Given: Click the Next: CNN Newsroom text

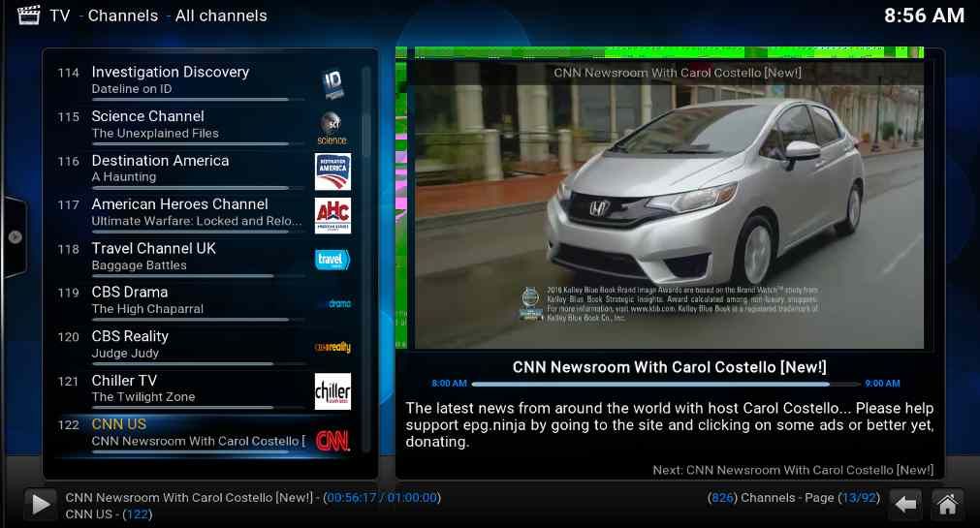Looking at the screenshot, I should [793, 470].
